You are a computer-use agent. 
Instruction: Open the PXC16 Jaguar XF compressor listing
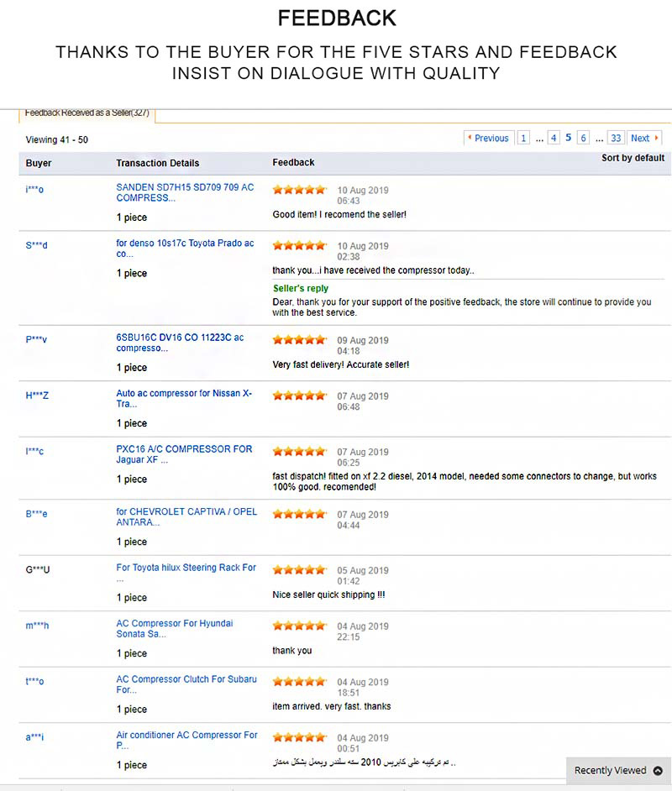click(x=184, y=454)
